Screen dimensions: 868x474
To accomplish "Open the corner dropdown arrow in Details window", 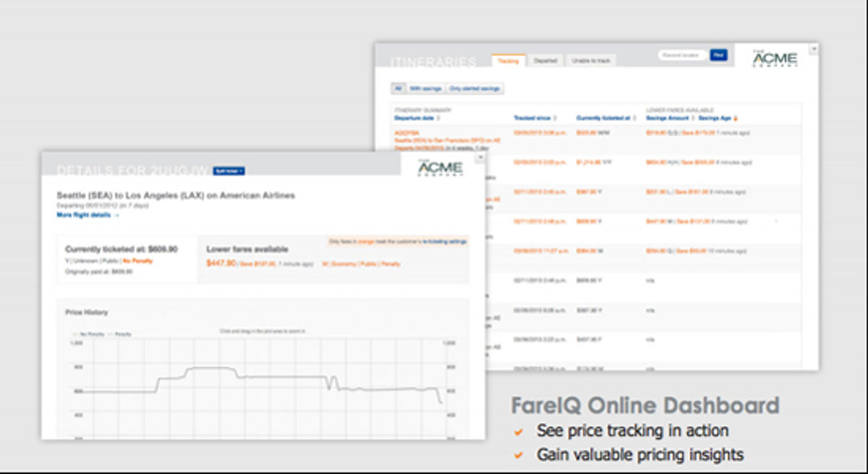I will [479, 157].
